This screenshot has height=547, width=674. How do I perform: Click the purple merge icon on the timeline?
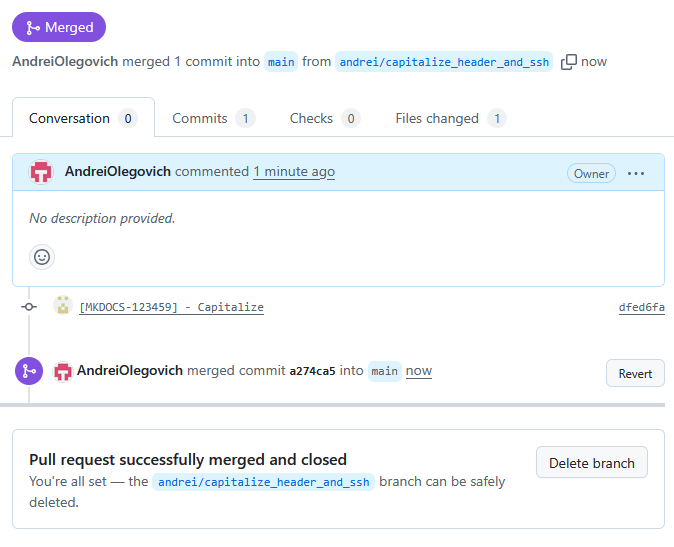29,371
